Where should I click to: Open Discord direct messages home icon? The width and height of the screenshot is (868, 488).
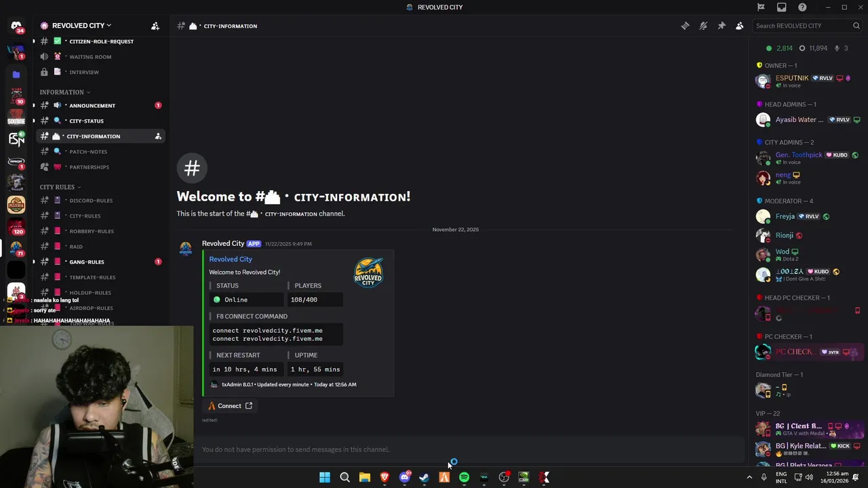pos(16,26)
